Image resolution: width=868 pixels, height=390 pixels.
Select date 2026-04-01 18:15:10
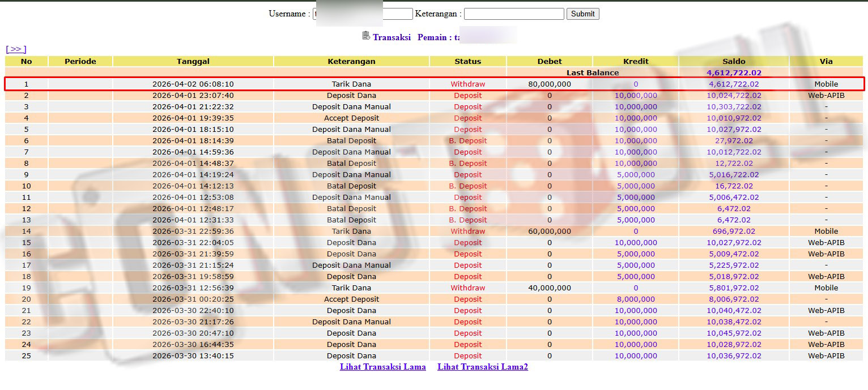193,129
